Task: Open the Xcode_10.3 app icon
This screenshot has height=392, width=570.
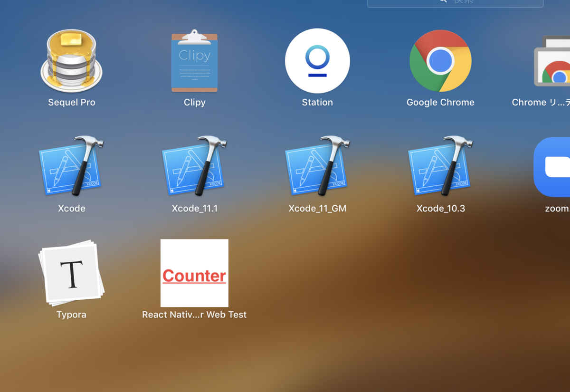Action: [440, 166]
